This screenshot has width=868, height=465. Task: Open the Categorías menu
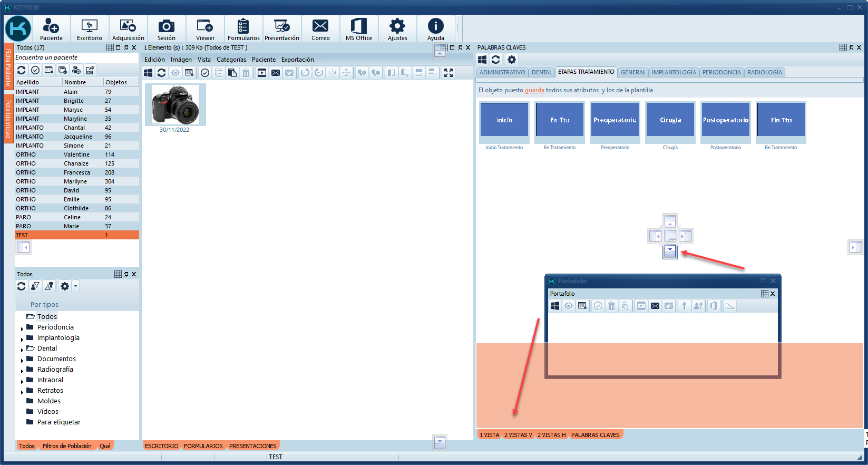231,60
